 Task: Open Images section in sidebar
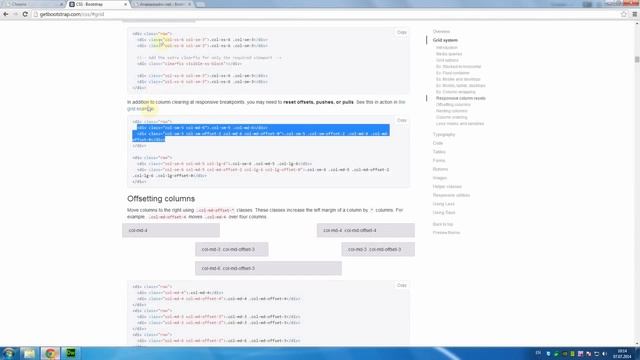click(x=440, y=178)
